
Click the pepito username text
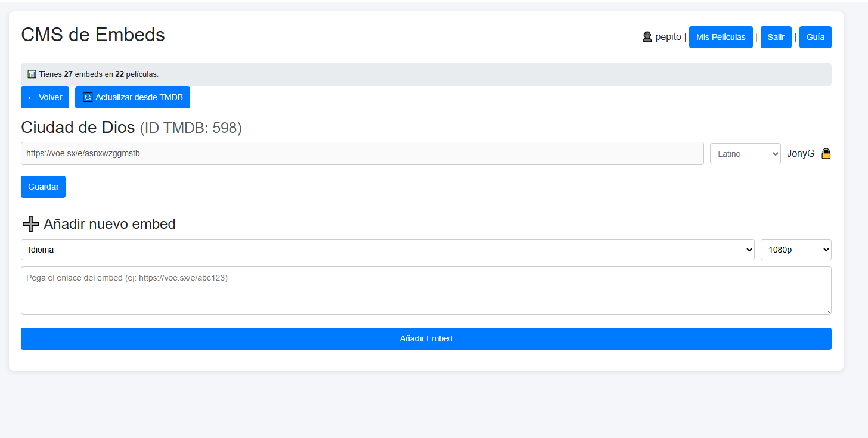(668, 37)
